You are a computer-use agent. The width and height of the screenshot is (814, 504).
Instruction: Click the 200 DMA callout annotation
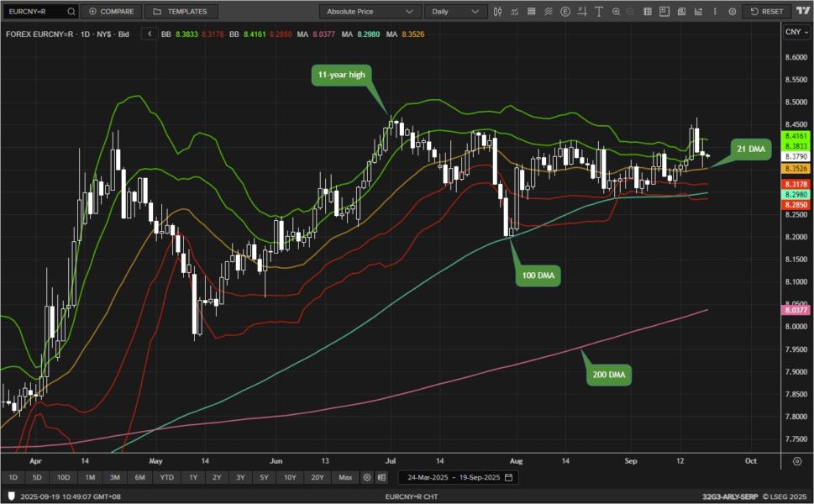coord(609,375)
